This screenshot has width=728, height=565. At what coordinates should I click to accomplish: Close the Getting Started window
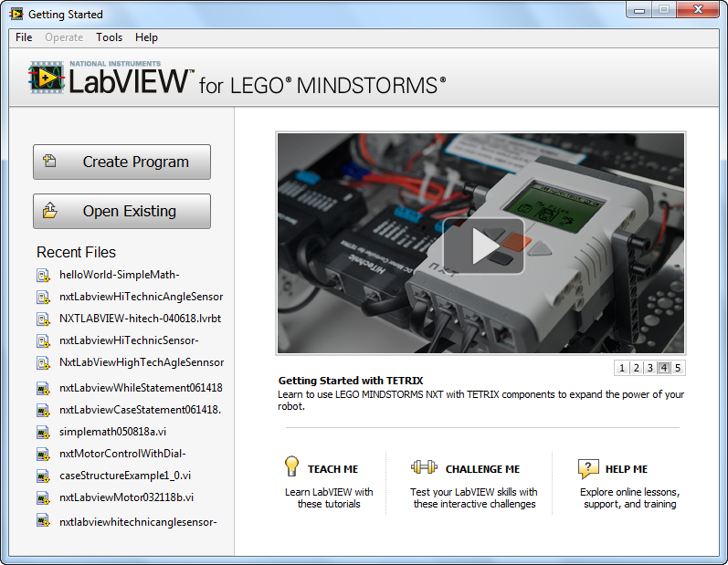pyautogui.click(x=698, y=9)
